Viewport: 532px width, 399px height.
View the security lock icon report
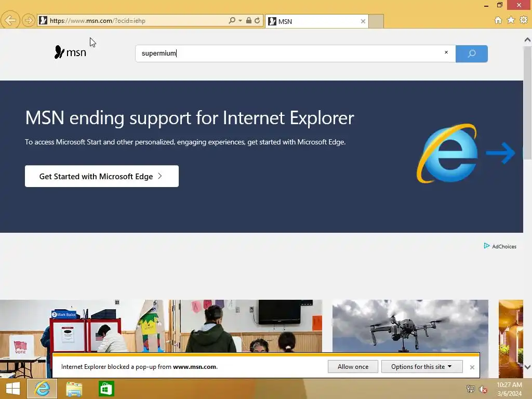[x=249, y=20]
